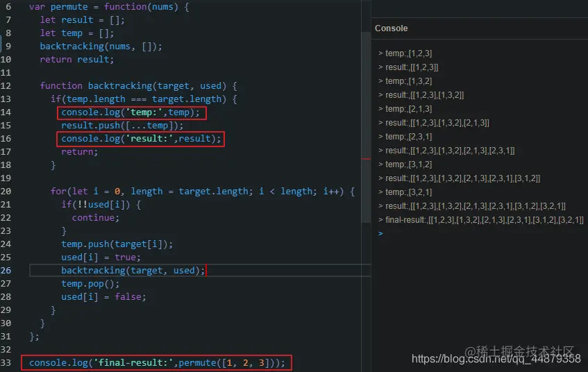
Task: Click the 'result.push([...temp]);' line
Action: tap(122, 125)
